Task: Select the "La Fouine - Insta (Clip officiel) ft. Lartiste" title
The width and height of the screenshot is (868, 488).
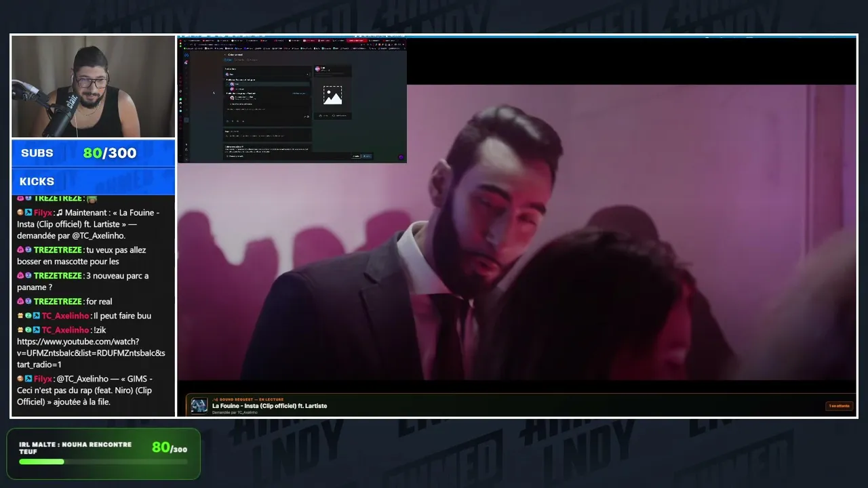Action: pyautogui.click(x=269, y=406)
